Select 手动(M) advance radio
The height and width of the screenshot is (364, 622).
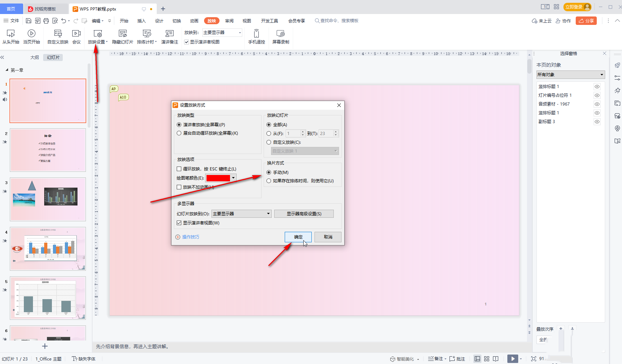(x=269, y=173)
